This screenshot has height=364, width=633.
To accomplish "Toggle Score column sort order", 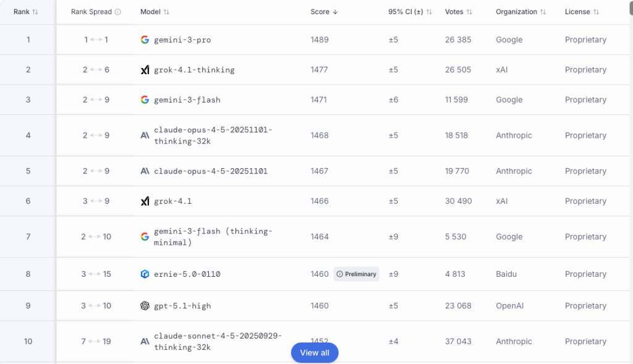I will coord(324,12).
